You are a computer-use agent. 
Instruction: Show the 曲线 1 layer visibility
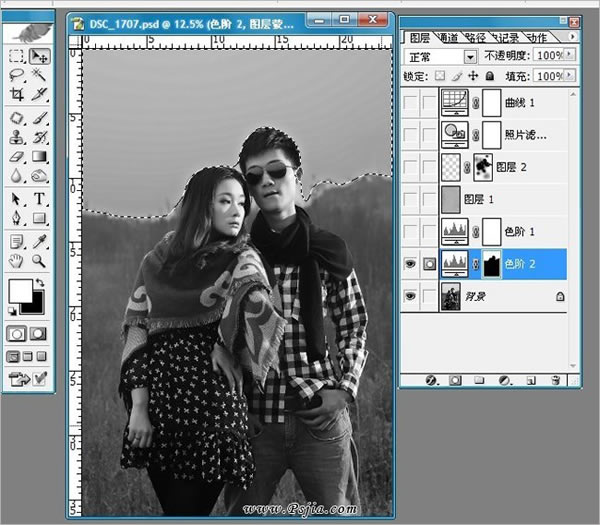click(410, 103)
